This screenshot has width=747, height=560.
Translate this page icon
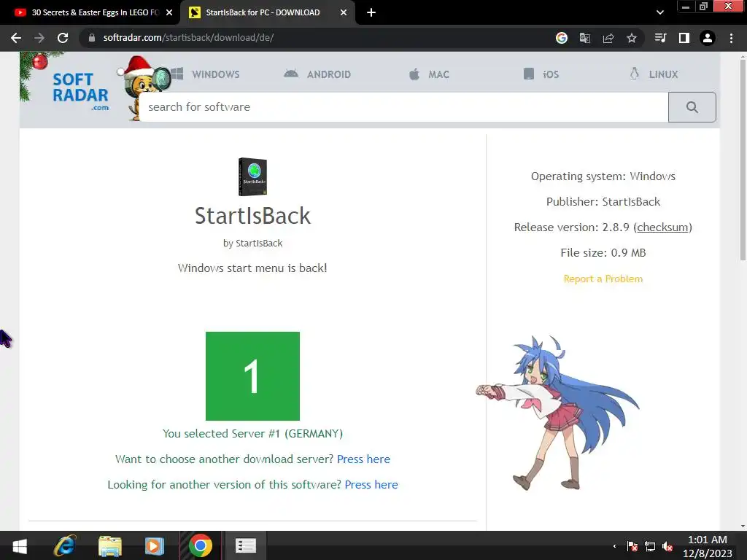[x=585, y=38]
